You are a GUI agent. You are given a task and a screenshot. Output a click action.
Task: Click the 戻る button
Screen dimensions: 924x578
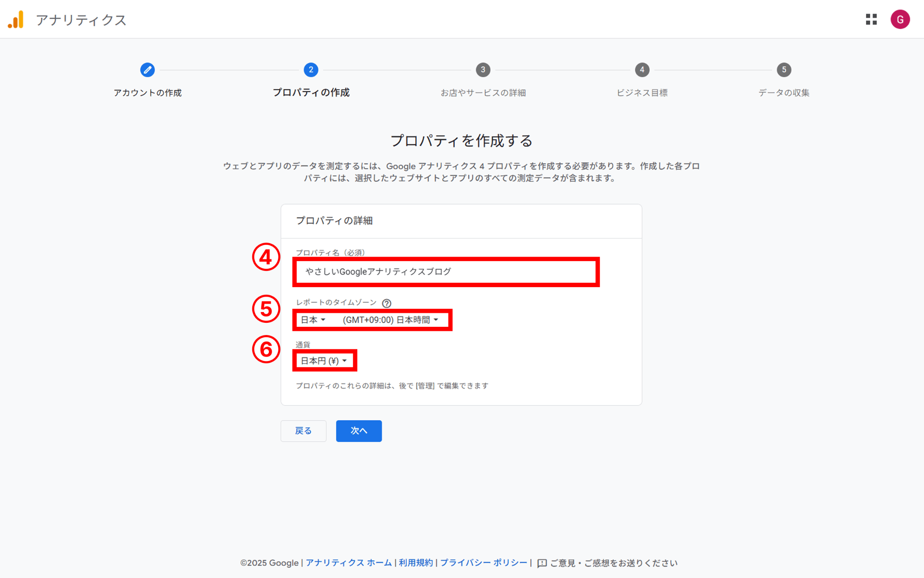point(303,431)
